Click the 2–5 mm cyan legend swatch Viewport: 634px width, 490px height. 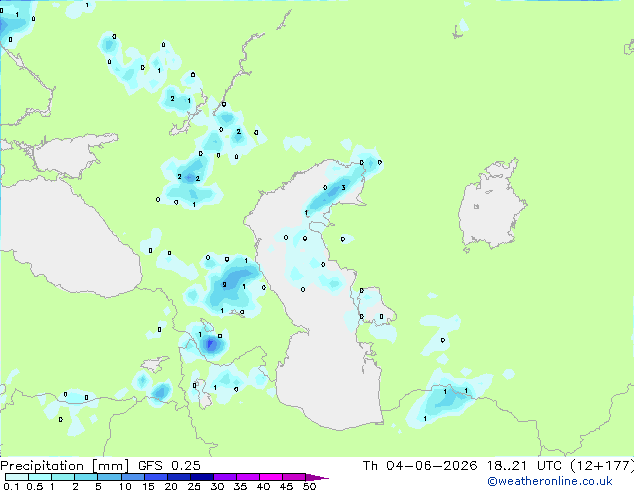click(87, 477)
